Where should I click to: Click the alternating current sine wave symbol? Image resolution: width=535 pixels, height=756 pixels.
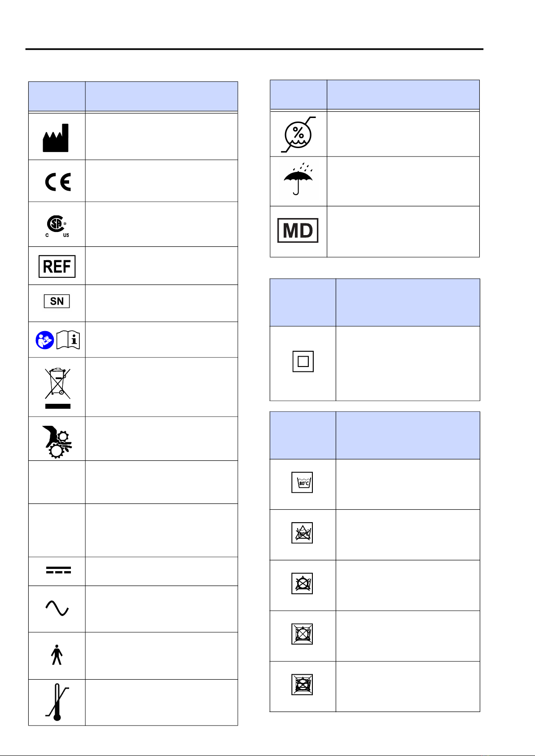[x=57, y=608]
